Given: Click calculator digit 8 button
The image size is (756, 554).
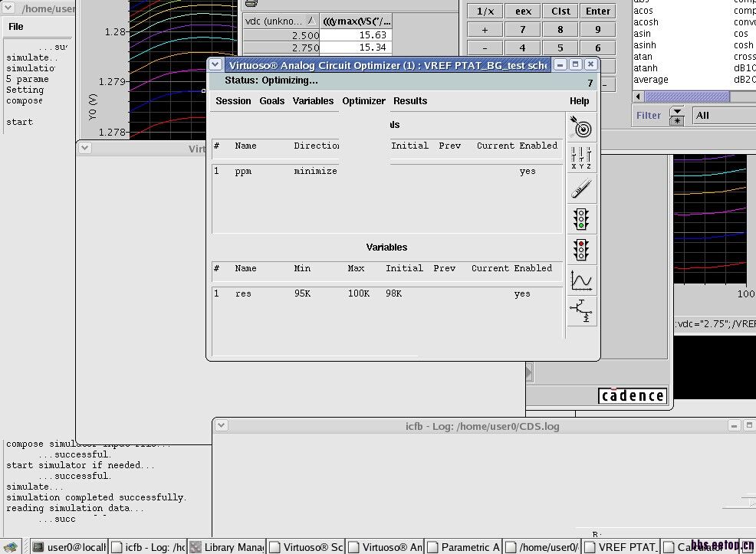Looking at the screenshot, I should pyautogui.click(x=560, y=30).
